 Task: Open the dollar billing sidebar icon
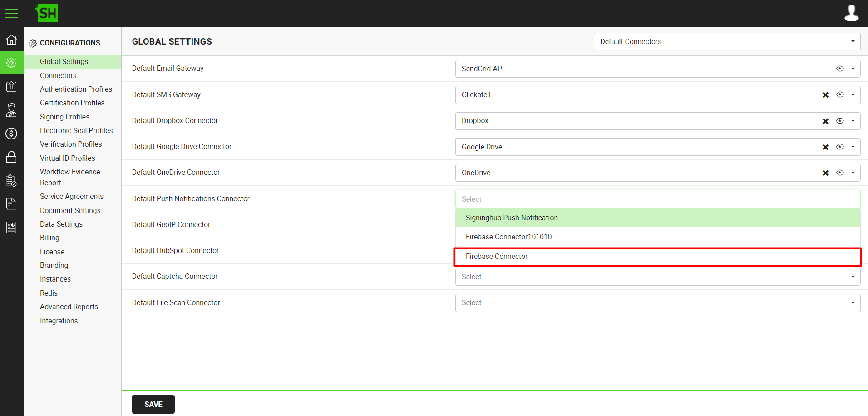[11, 134]
